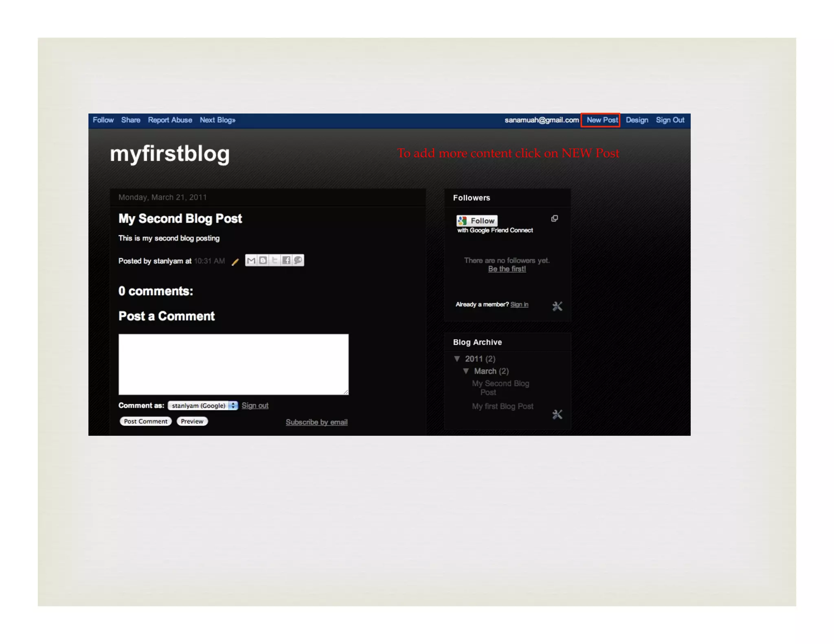Click Subscribe by email link
Image resolution: width=834 pixels, height=644 pixels.
coord(316,422)
